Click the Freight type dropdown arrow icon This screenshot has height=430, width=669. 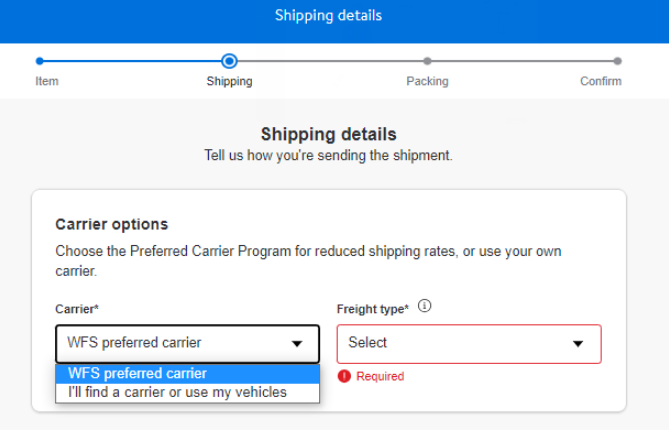tap(577, 344)
